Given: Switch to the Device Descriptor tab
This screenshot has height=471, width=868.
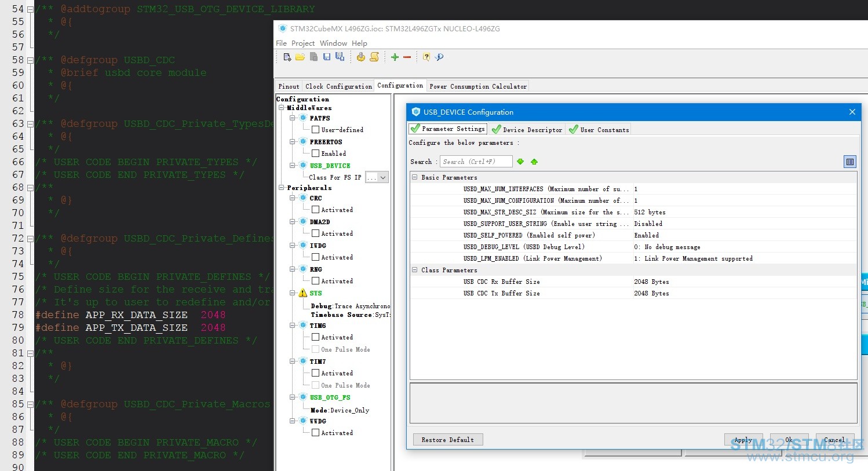Looking at the screenshot, I should coord(527,130).
